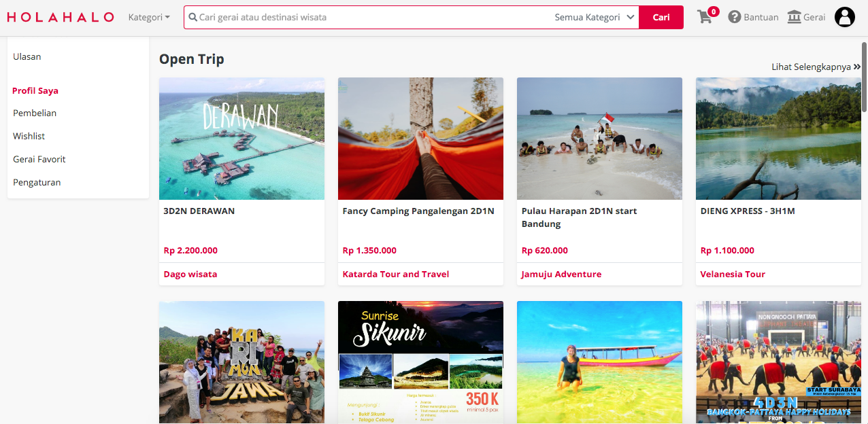
Task: Click the HOLAHALO logo
Action: pyautogui.click(x=61, y=17)
